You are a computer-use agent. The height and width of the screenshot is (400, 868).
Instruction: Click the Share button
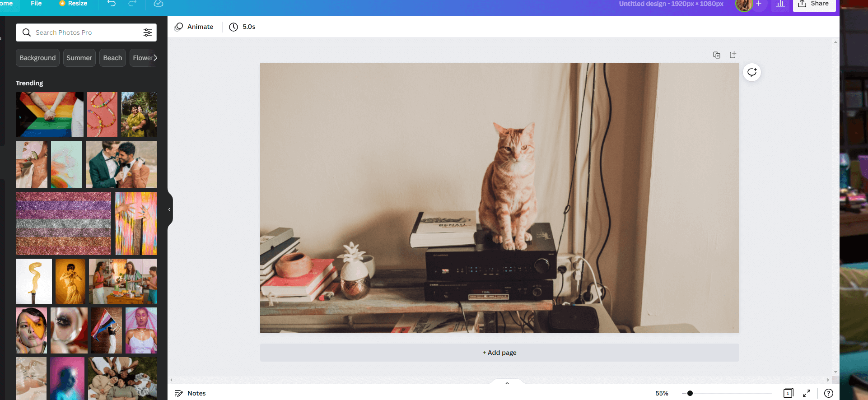(x=814, y=5)
